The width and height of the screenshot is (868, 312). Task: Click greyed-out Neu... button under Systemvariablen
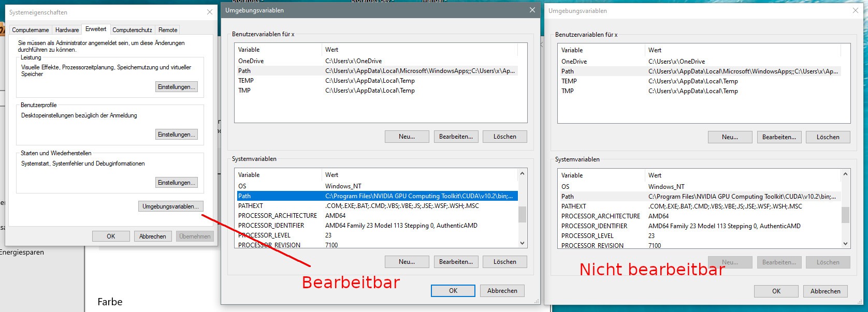pos(730,262)
